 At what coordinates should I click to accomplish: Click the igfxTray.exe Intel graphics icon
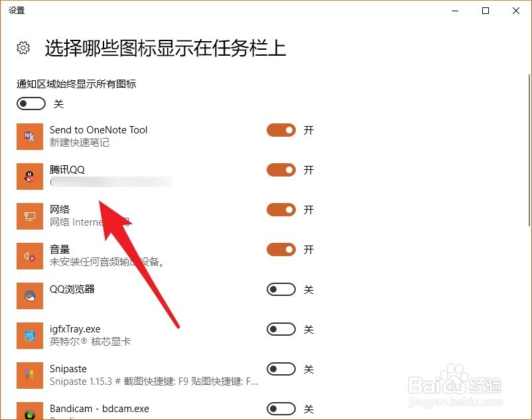[30, 336]
